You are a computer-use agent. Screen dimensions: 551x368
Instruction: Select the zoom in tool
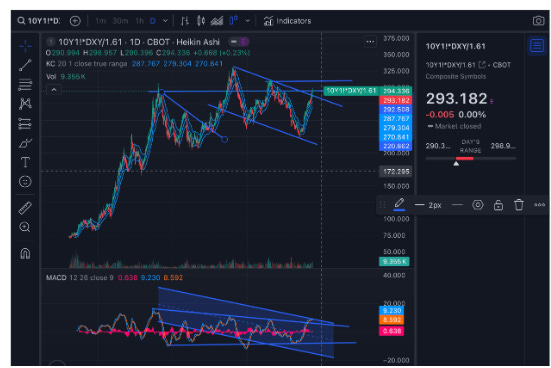(25, 227)
